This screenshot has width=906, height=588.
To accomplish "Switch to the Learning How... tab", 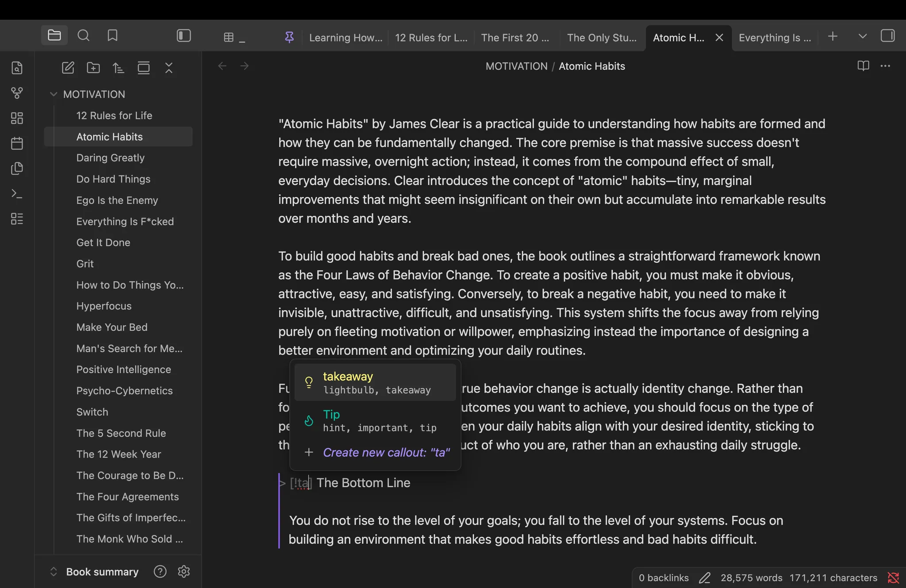I will (346, 38).
